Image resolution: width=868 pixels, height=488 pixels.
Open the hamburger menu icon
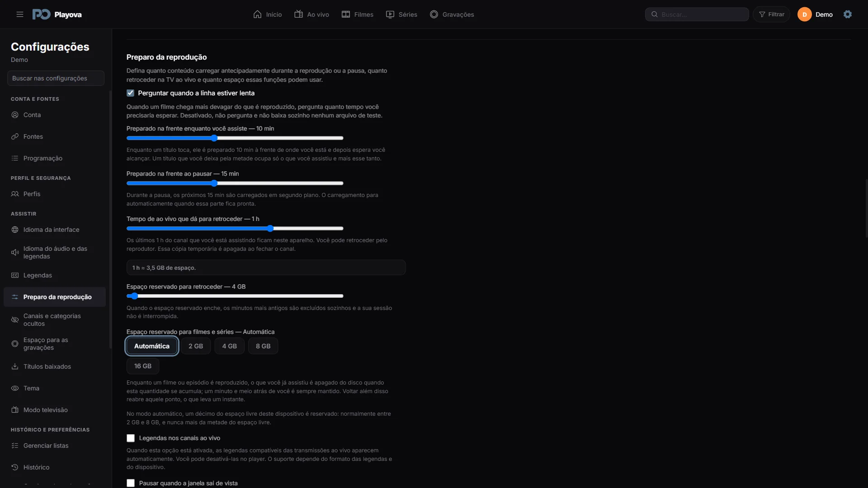(x=20, y=14)
